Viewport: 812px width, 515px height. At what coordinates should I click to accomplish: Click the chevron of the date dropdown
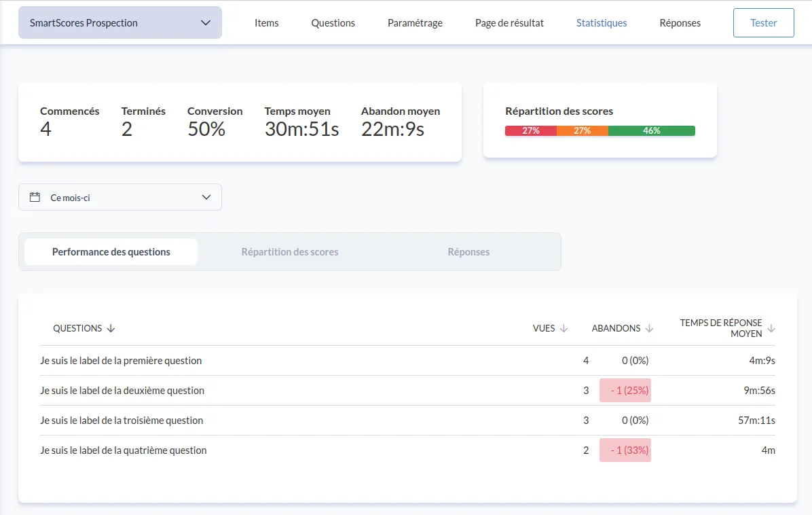click(x=206, y=197)
